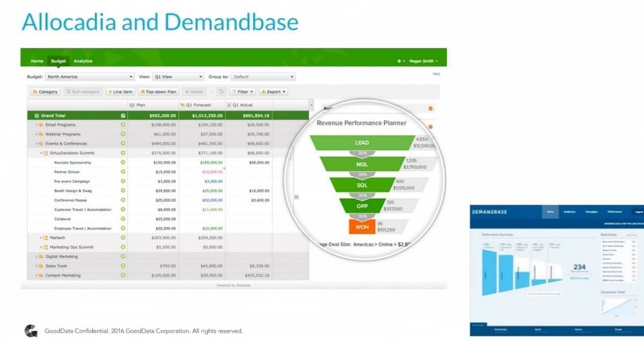Select the Budget tab
This screenshot has width=644, height=341.
coord(59,61)
